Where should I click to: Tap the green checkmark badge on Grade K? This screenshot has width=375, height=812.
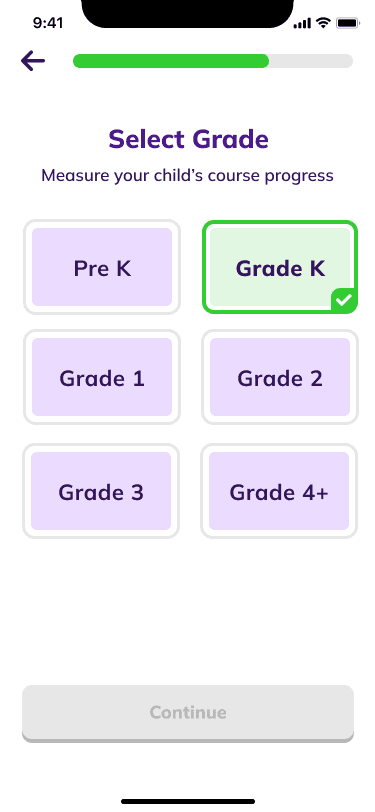click(x=344, y=300)
